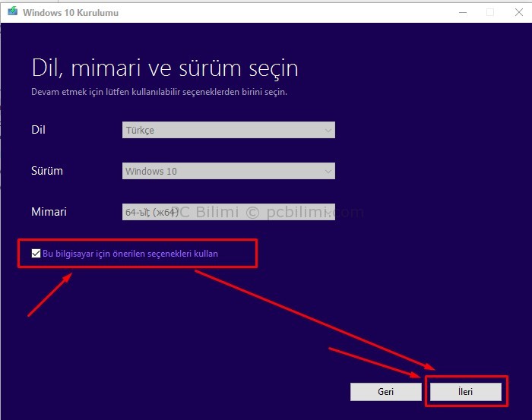Minimize the Windows 10 Kurulumu window
Image resolution: width=532 pixels, height=420 pixels.
(x=463, y=12)
